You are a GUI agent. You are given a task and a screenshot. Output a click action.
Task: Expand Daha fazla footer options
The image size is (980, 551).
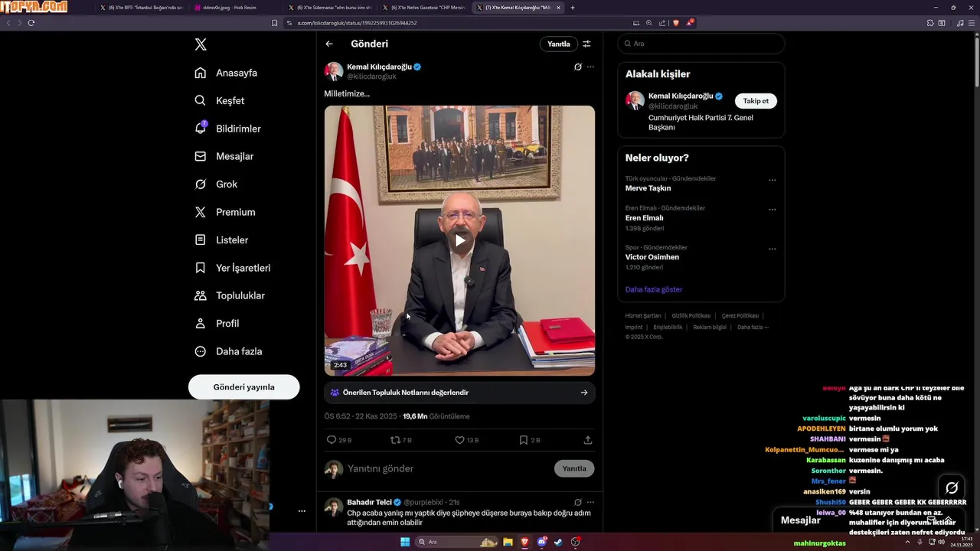(x=753, y=327)
